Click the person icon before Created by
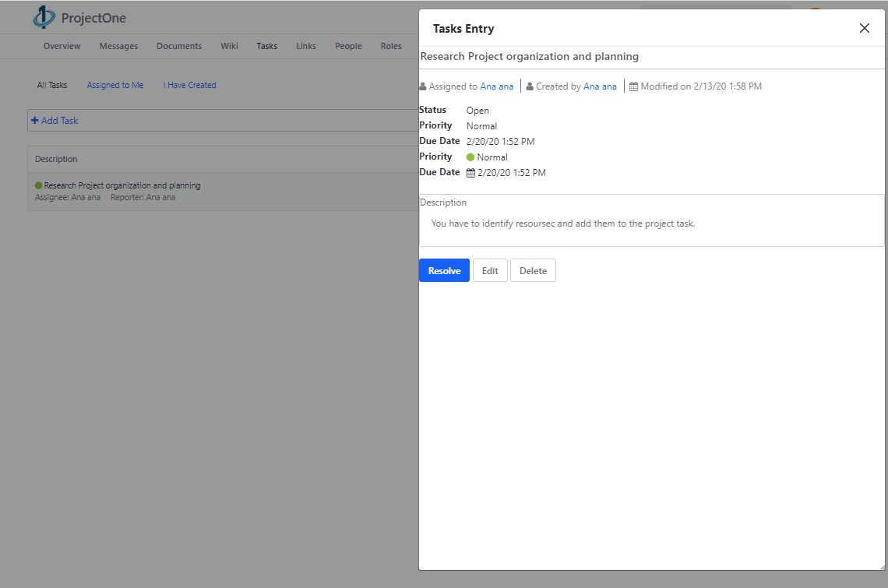The image size is (888, 588). (x=530, y=86)
